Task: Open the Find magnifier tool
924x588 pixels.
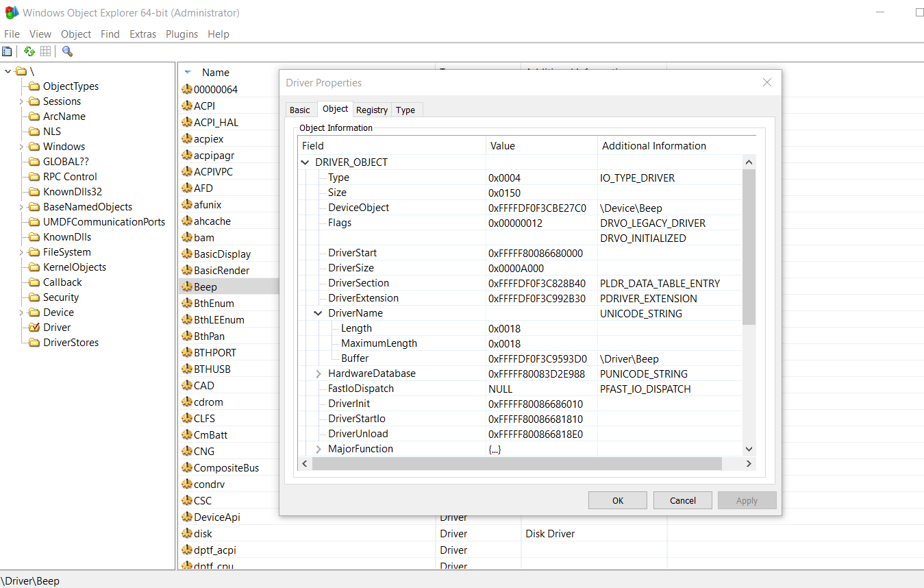Action: (67, 51)
